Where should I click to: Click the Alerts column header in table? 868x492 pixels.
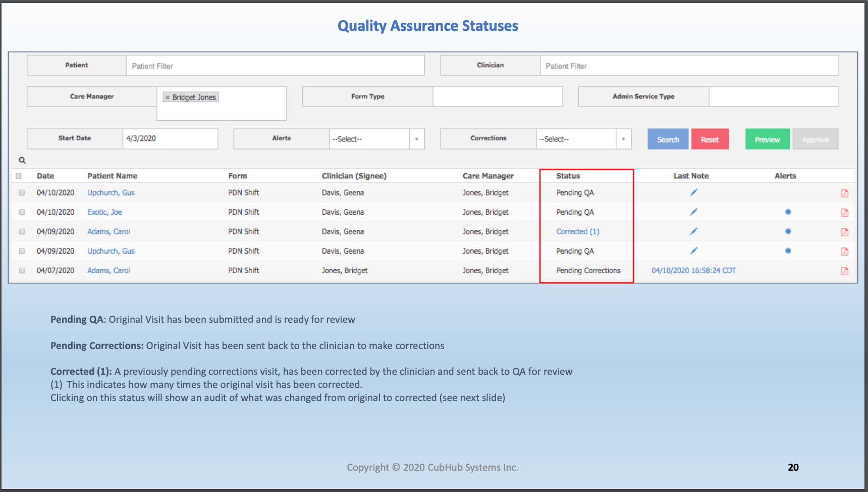pos(785,176)
